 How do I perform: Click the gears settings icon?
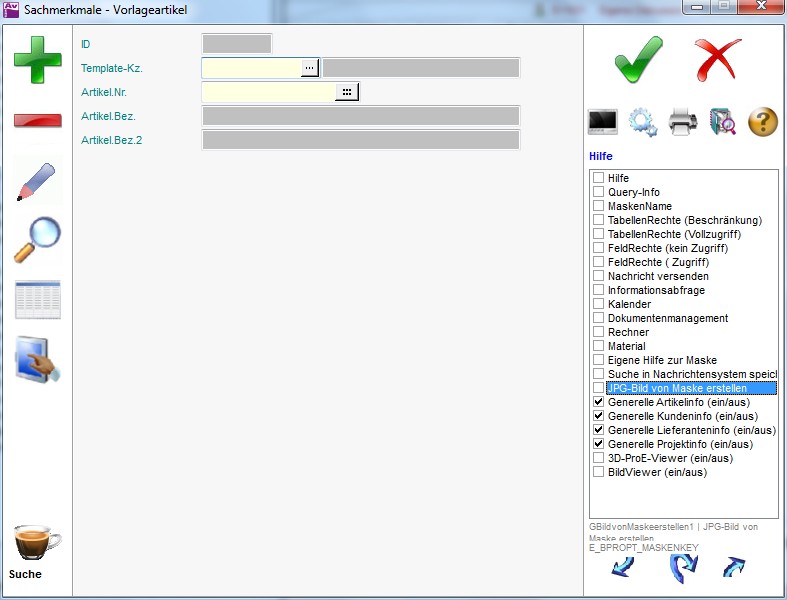[x=643, y=122]
